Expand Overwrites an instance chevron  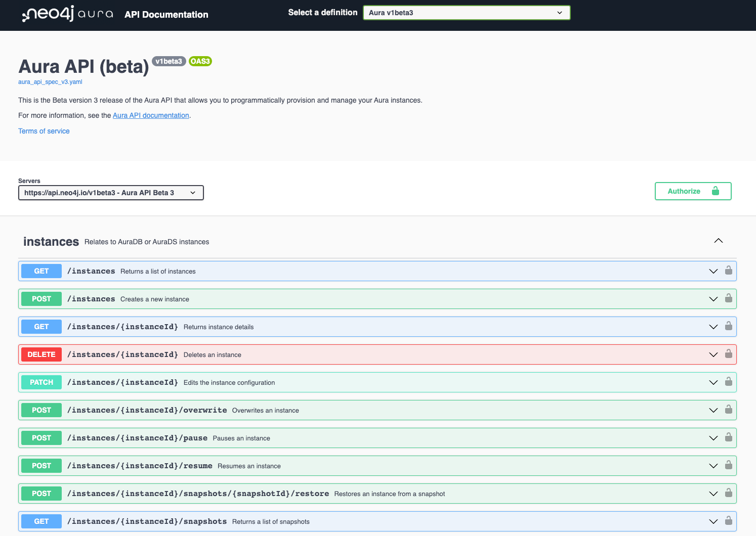pyautogui.click(x=713, y=411)
